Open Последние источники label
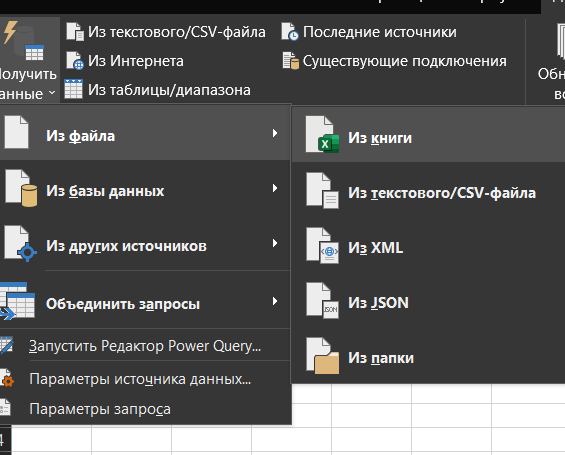565x455 pixels. coord(380,32)
